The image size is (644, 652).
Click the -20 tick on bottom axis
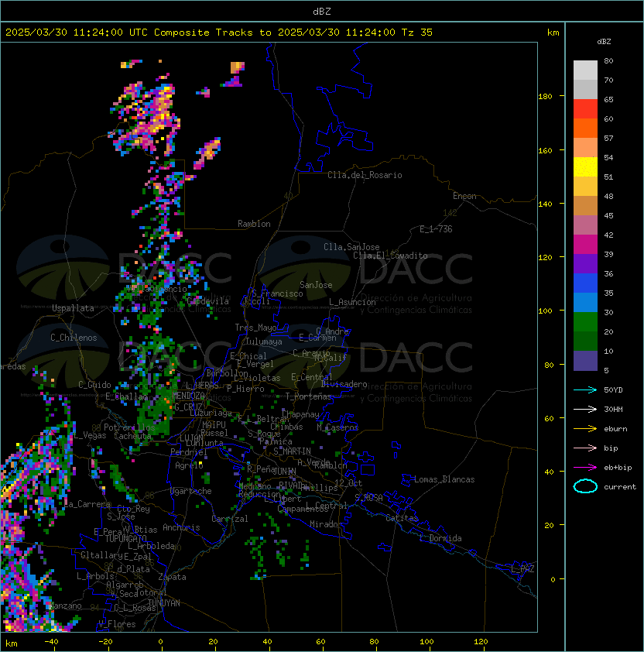point(106,642)
